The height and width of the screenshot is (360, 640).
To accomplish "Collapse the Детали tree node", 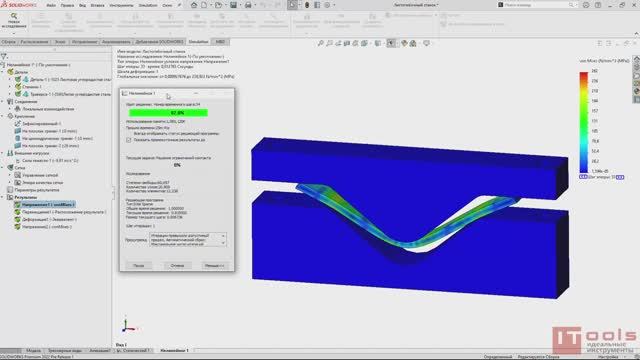I will point(3,72).
